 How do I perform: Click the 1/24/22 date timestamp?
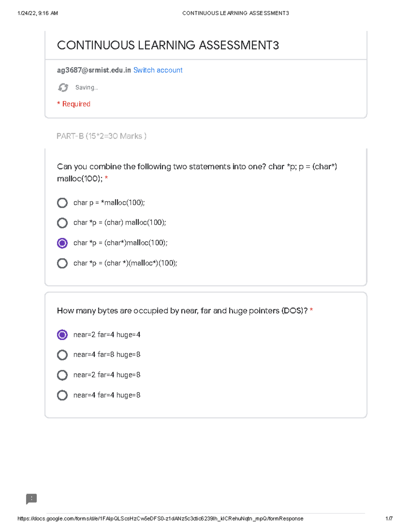(x=38, y=13)
